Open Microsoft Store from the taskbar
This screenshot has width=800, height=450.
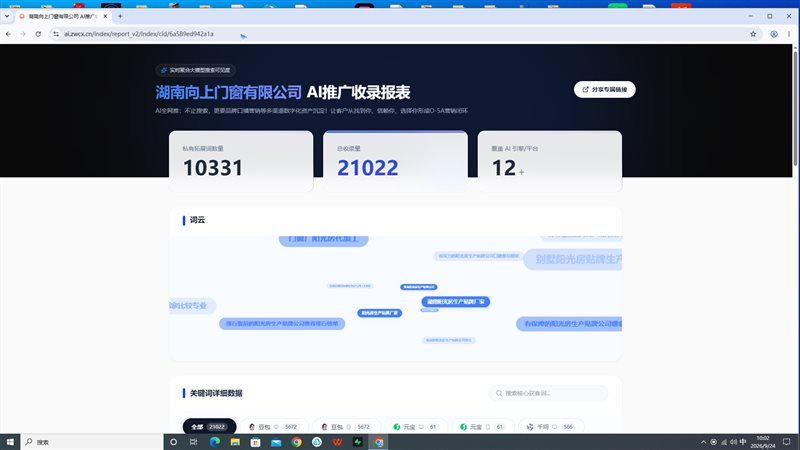pos(255,442)
